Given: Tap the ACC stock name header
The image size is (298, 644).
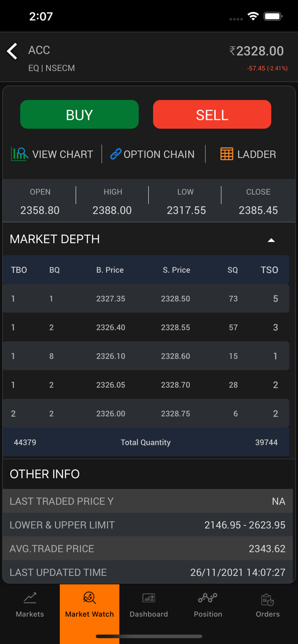Looking at the screenshot, I should pos(39,50).
